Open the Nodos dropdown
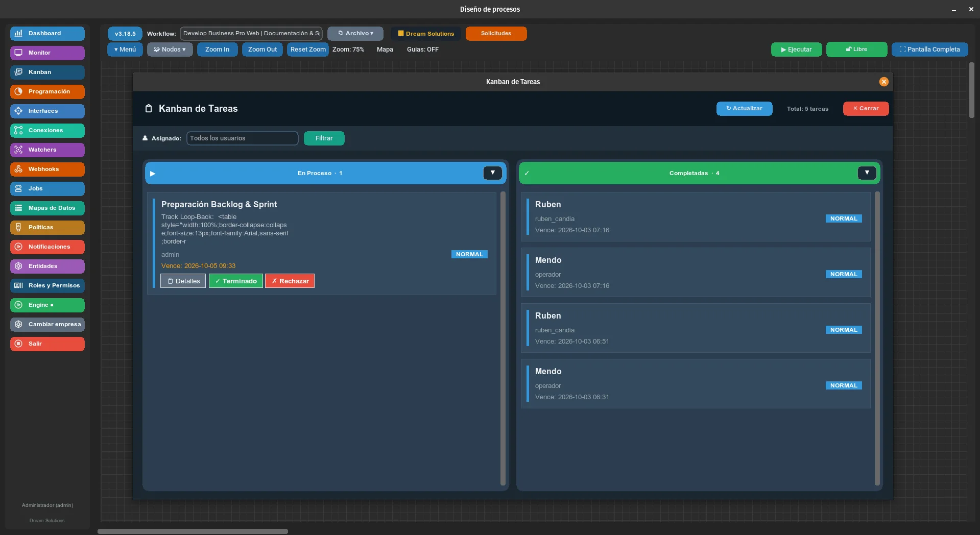This screenshot has width=980, height=535. click(x=170, y=50)
